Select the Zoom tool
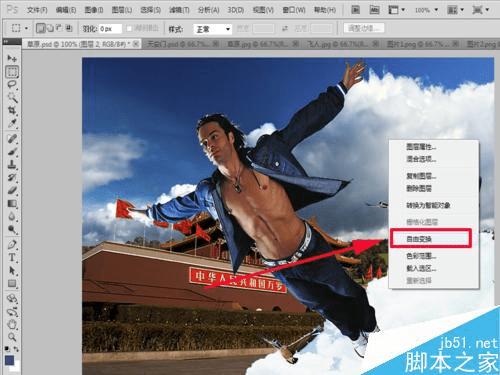 (x=12, y=337)
